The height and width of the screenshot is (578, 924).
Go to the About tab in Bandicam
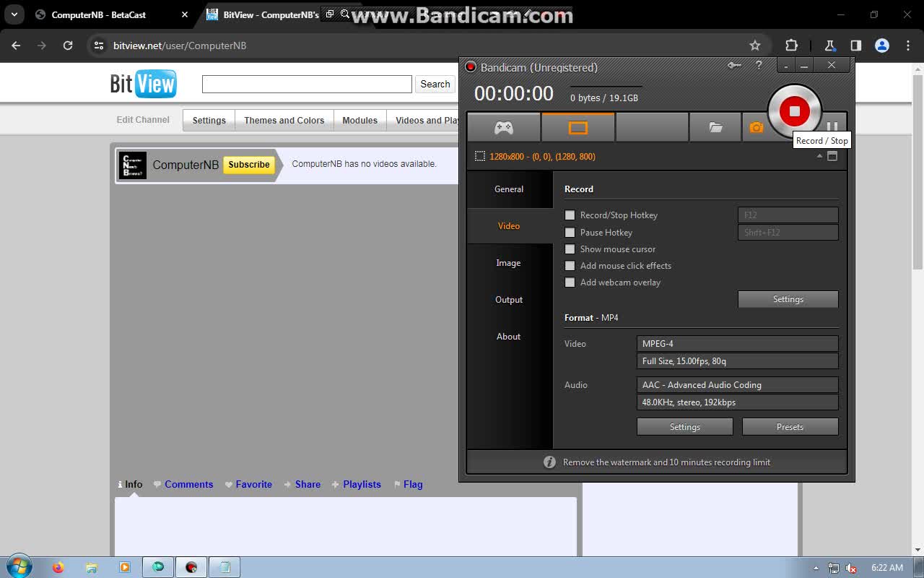tap(509, 337)
